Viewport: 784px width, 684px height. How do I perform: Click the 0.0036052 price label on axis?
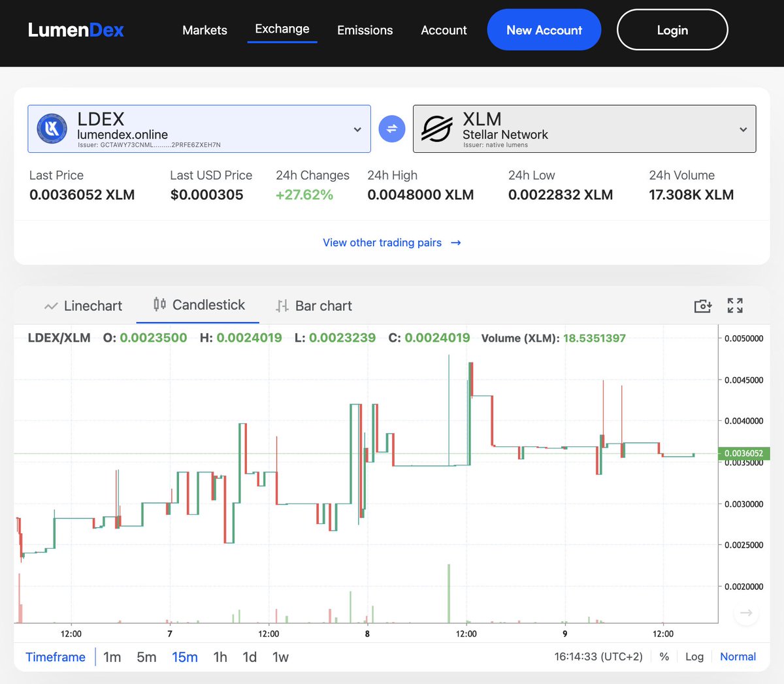click(x=743, y=453)
